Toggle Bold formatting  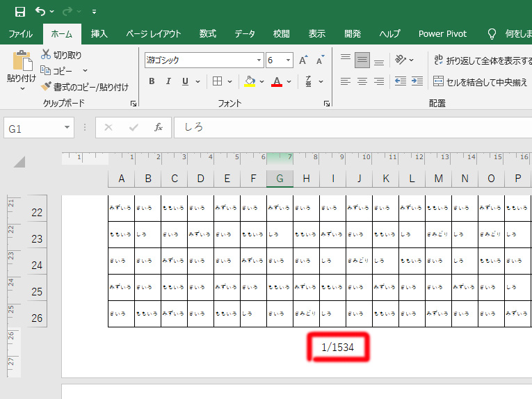coord(152,81)
